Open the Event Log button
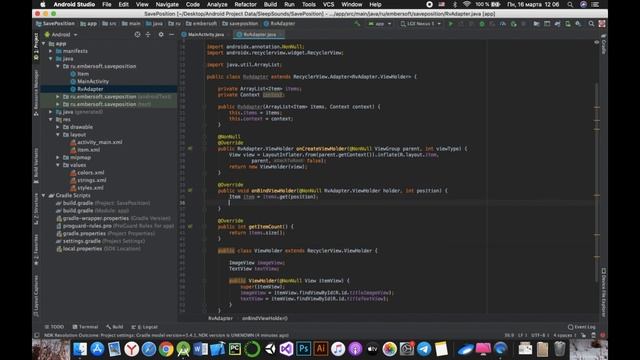 click(x=582, y=327)
